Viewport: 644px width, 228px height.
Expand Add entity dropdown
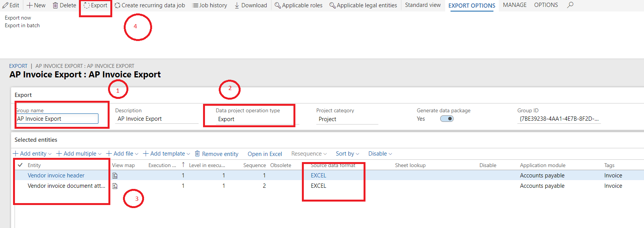pyautogui.click(x=32, y=154)
